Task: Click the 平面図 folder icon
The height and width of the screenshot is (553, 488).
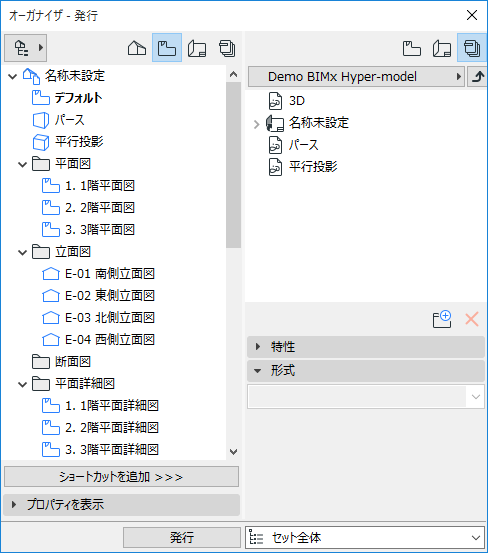Action: 41,164
